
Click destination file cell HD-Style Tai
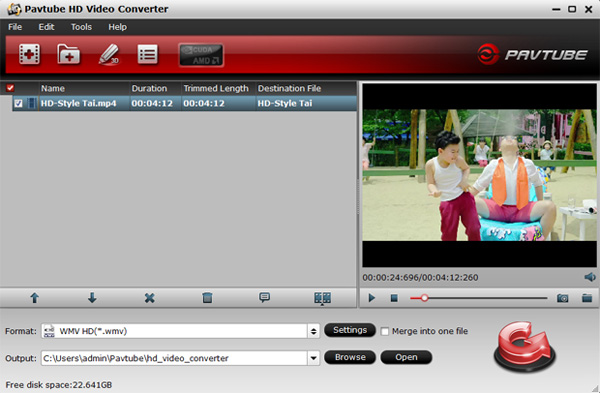click(x=285, y=103)
